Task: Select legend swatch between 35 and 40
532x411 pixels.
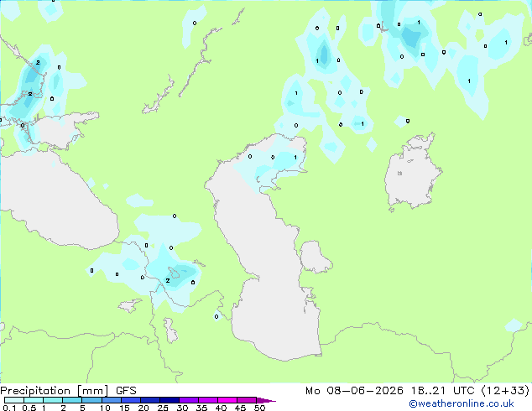Action: click(207, 400)
